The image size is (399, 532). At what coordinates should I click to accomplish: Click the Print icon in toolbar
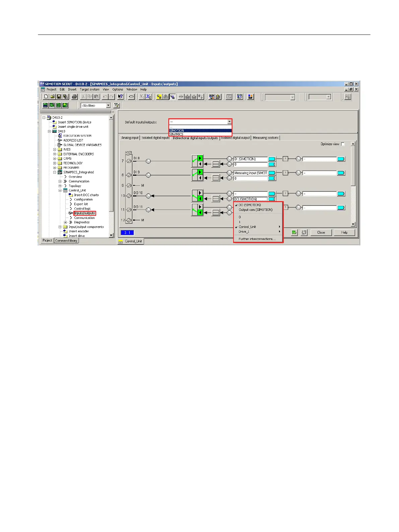click(x=74, y=97)
